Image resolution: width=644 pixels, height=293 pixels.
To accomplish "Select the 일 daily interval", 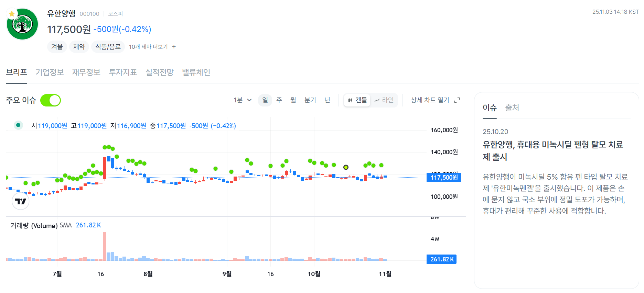I will (x=265, y=100).
